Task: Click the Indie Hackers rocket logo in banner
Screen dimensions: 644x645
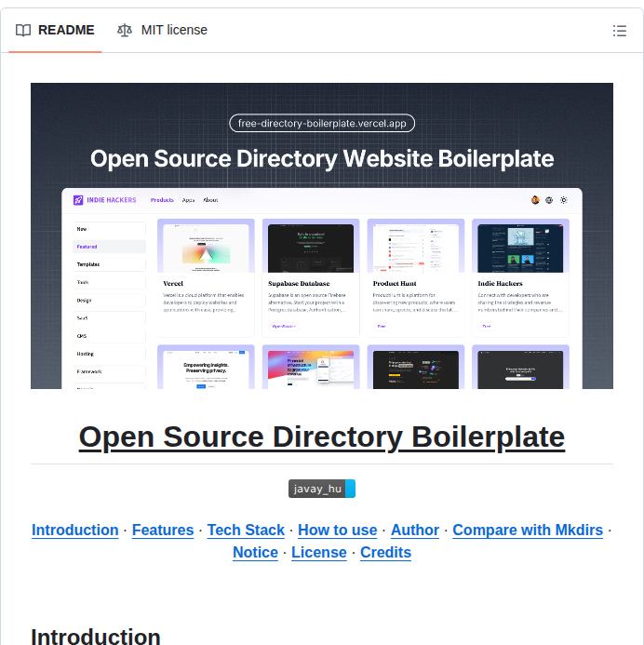Action: pyautogui.click(x=78, y=200)
